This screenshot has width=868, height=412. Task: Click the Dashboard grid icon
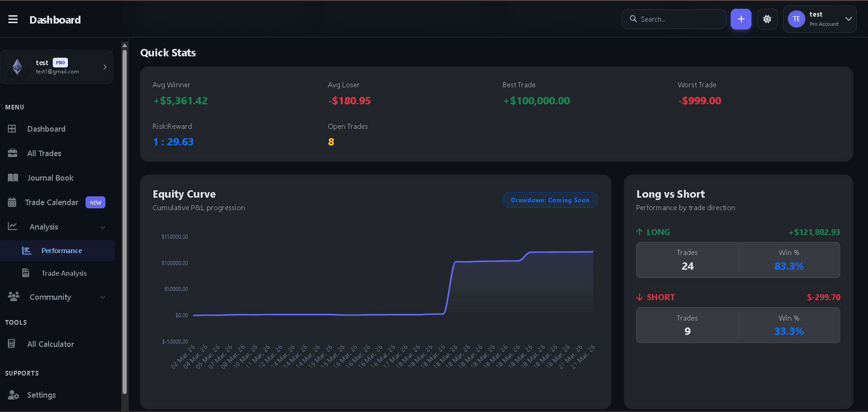click(12, 129)
